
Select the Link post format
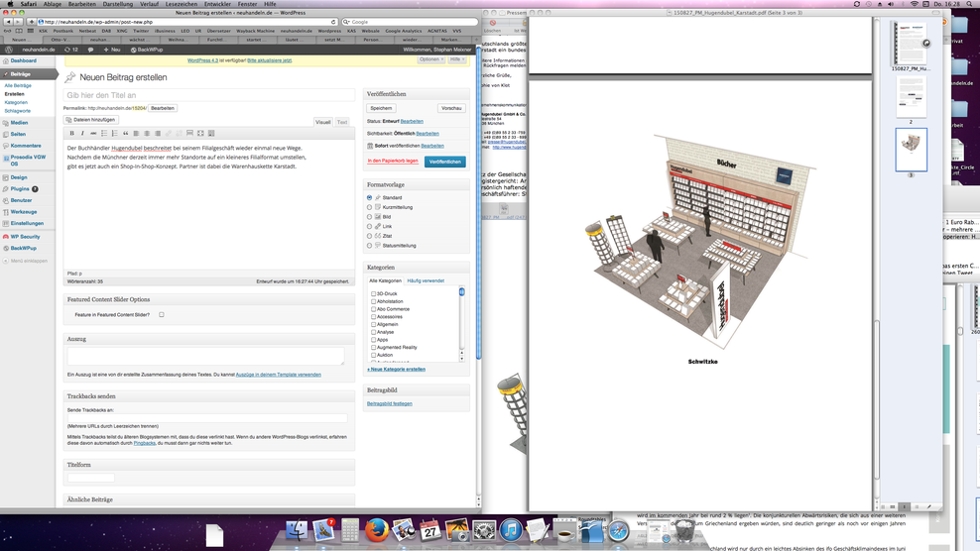[369, 226]
